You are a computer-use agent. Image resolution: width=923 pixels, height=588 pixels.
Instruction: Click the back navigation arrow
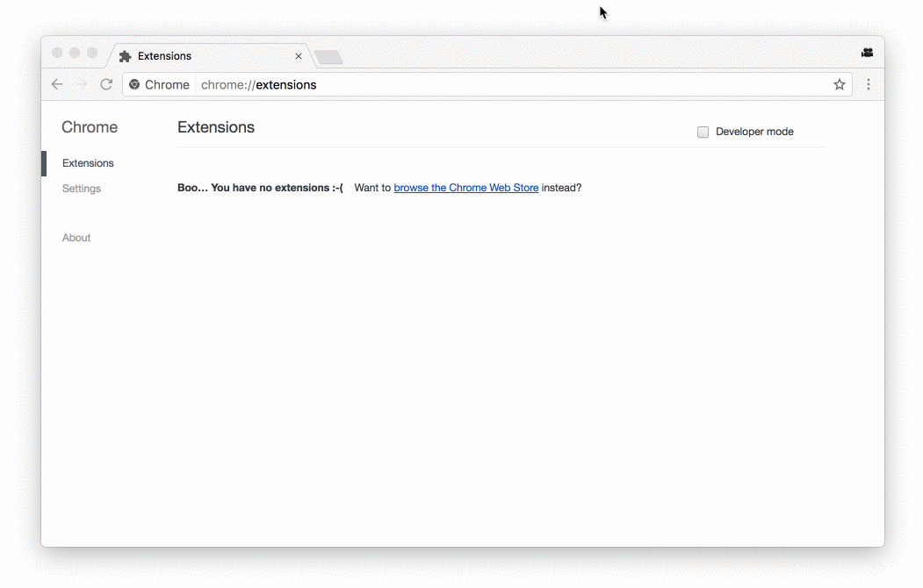pos(57,84)
